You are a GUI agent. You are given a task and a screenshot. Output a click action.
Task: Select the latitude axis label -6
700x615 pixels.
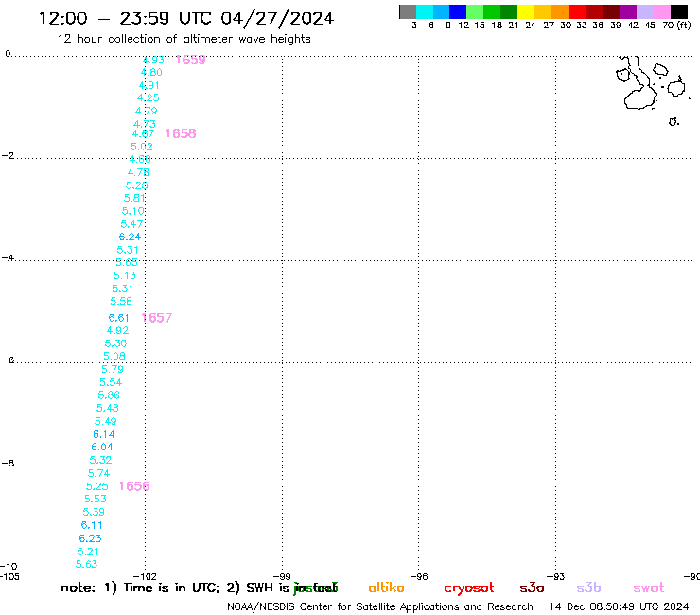click(8, 360)
